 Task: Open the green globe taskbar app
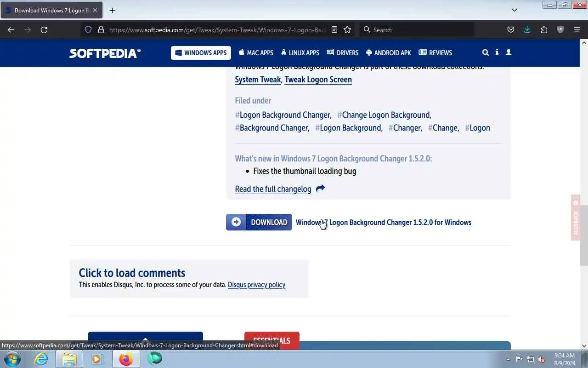click(x=155, y=358)
